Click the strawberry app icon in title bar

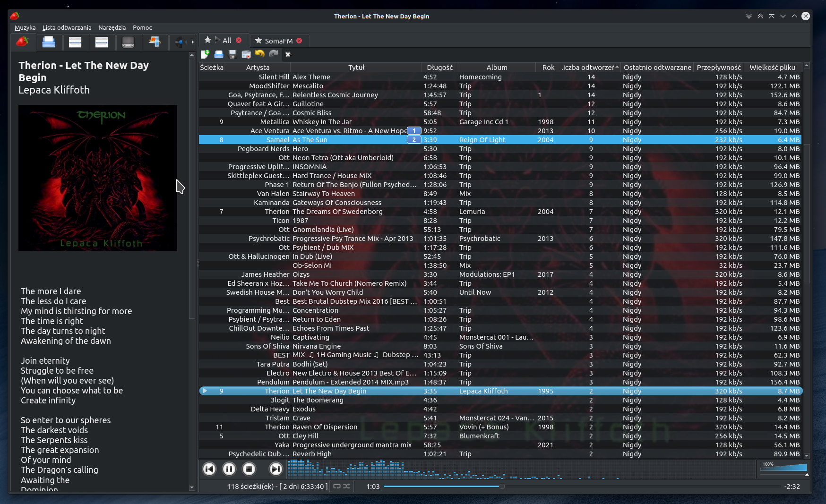click(x=15, y=16)
